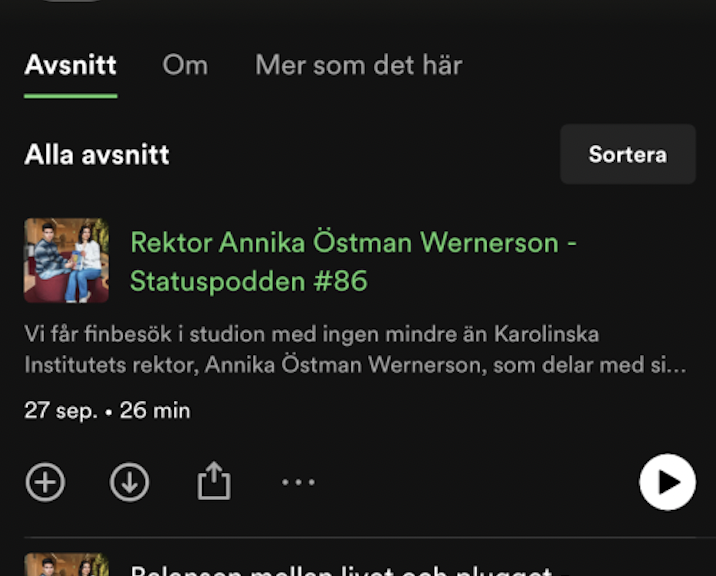
Task: Download the Statuspodden #86 episode
Action: (129, 482)
